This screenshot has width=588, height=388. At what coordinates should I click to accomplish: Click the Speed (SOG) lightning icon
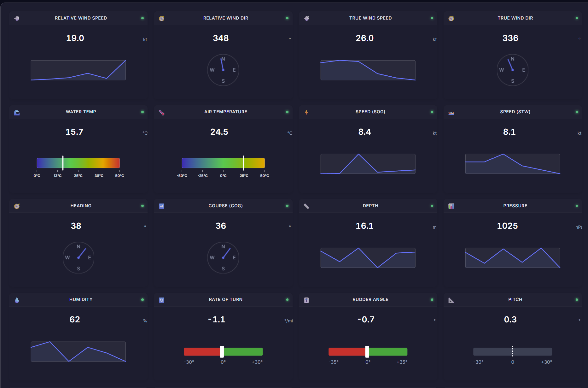306,113
